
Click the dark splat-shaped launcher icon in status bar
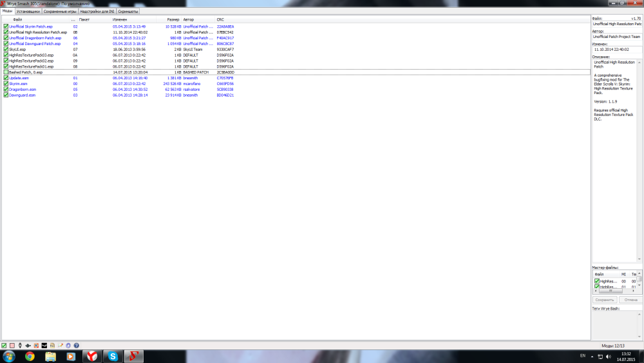pyautogui.click(x=28, y=346)
